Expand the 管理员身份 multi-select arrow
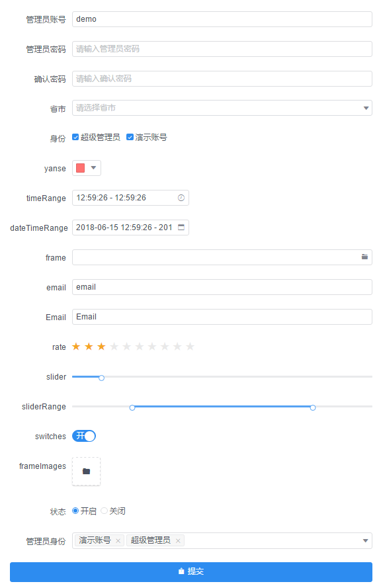 [x=366, y=541]
